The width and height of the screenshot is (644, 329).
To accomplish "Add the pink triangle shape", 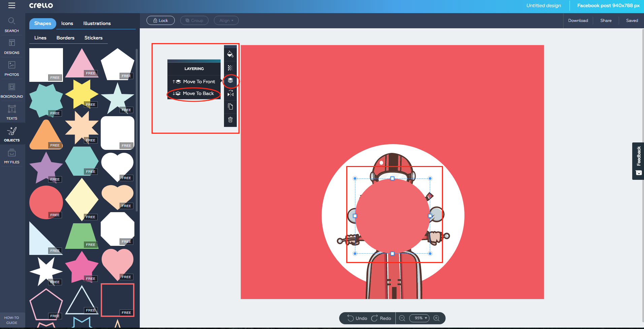I will click(x=82, y=63).
